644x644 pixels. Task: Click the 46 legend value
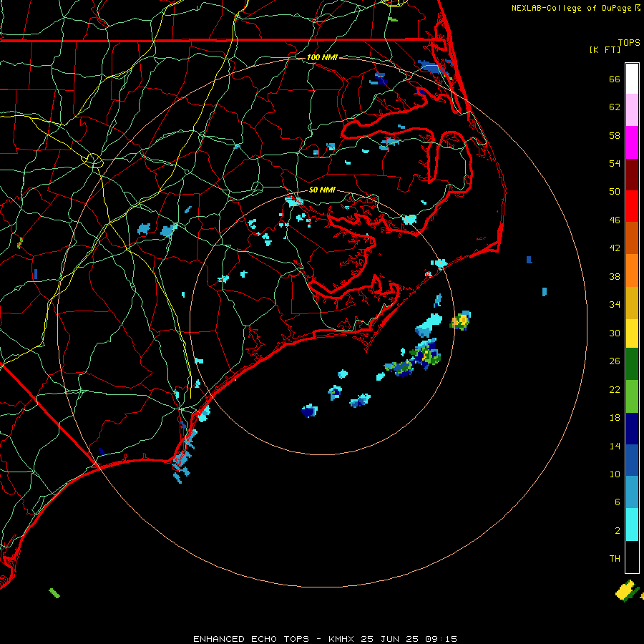615,220
